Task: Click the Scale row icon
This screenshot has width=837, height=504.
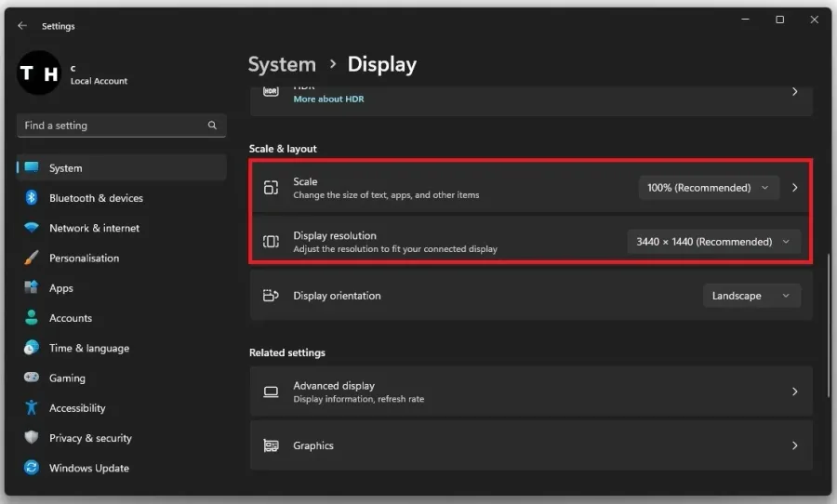Action: tap(271, 188)
